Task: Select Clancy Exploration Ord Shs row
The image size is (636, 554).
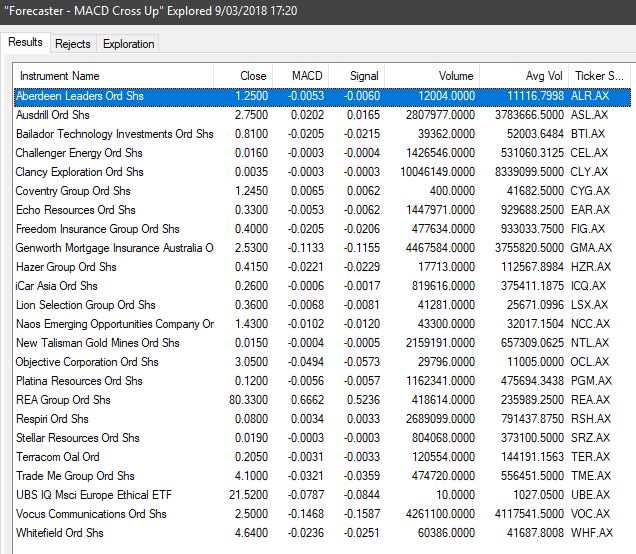Action: tap(322, 172)
